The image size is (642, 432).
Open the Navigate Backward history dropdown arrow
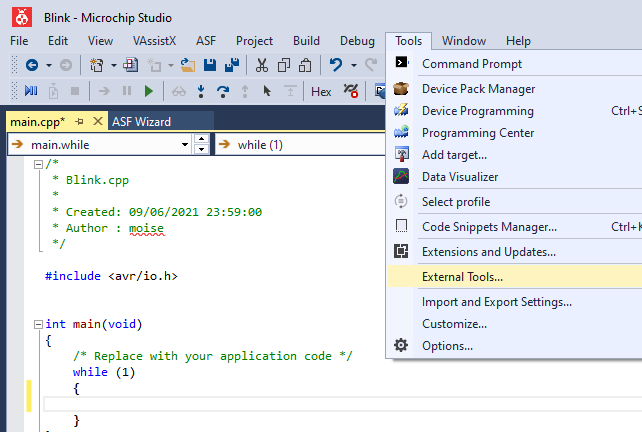coord(49,66)
